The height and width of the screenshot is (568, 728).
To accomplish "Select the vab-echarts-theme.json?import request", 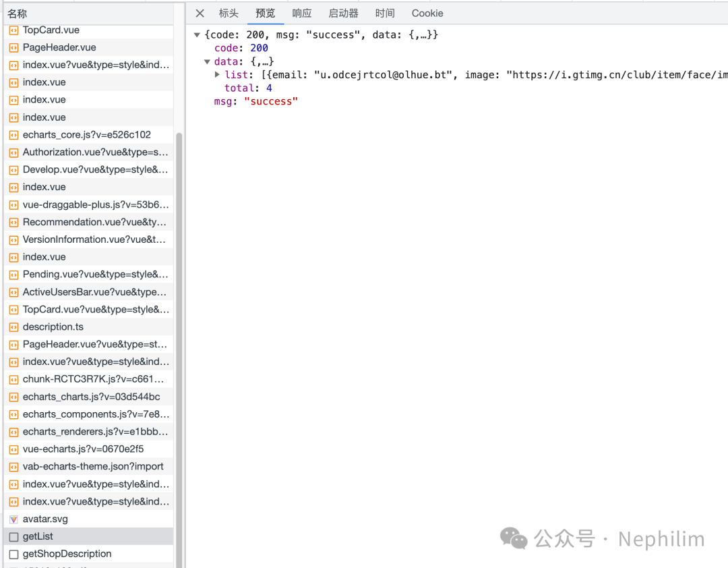I will [88, 467].
